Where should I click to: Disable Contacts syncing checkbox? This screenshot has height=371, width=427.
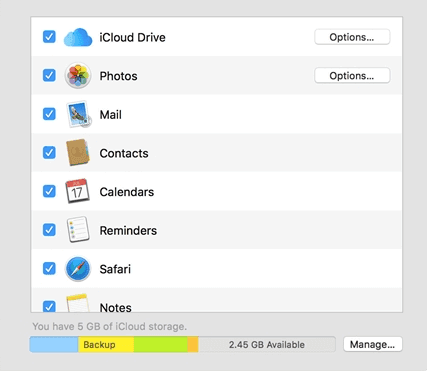point(49,153)
